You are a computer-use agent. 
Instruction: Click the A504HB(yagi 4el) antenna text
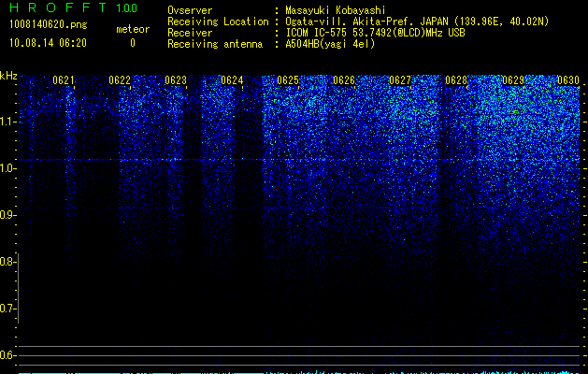point(330,44)
